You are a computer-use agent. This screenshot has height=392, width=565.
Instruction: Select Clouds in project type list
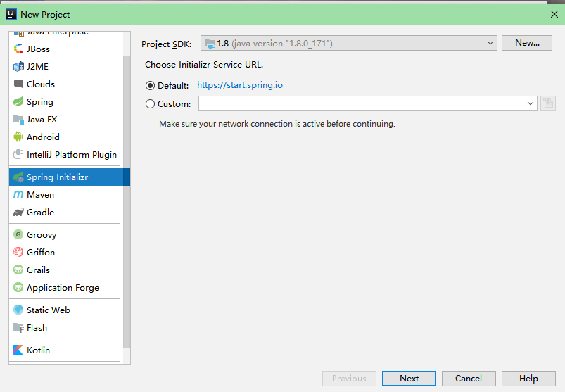[66, 84]
